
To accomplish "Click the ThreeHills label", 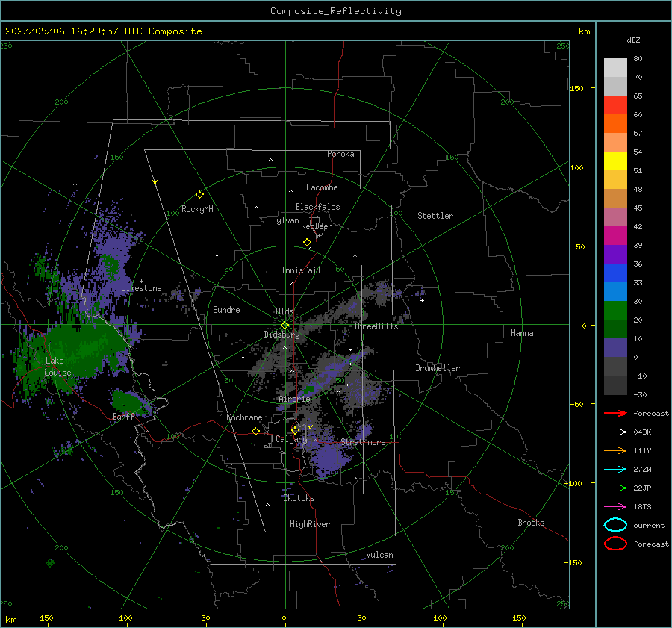I will point(376,326).
